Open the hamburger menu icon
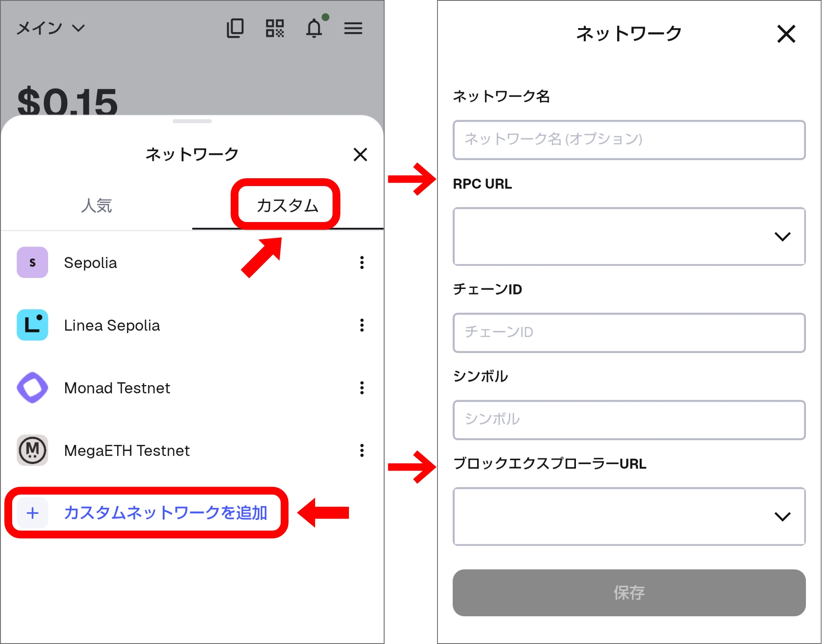This screenshot has width=822, height=644. tap(354, 28)
